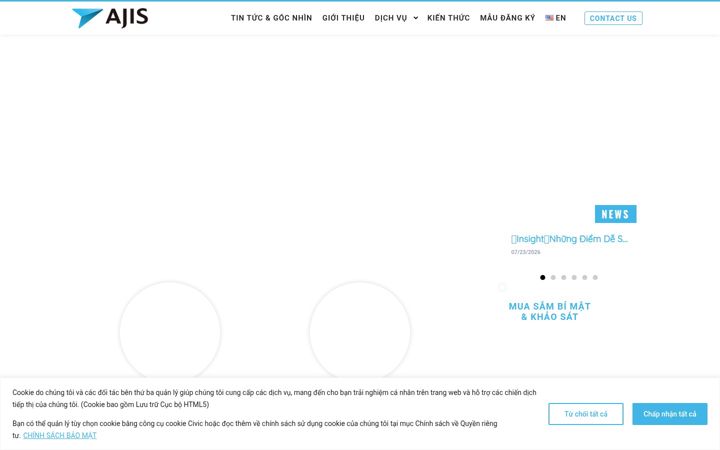This screenshot has height=450, width=720.
Task: Open the Chính Sách Bảo Mật link
Action: 60,435
